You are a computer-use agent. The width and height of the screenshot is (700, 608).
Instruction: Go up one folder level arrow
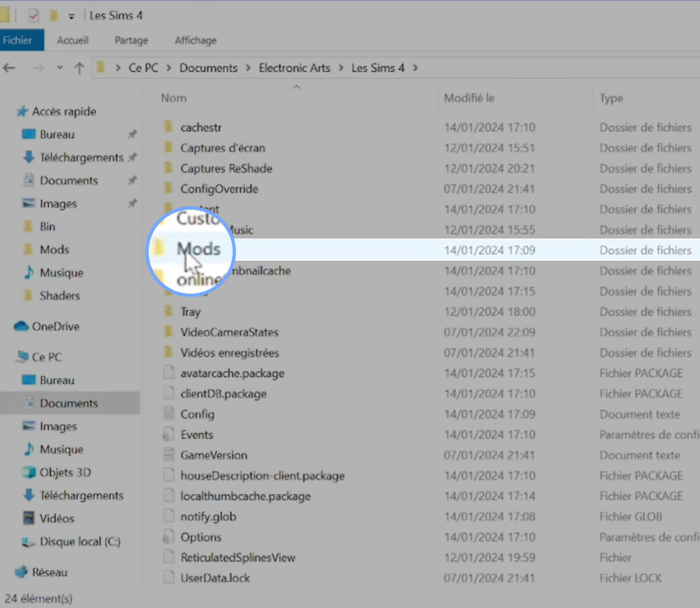79,68
